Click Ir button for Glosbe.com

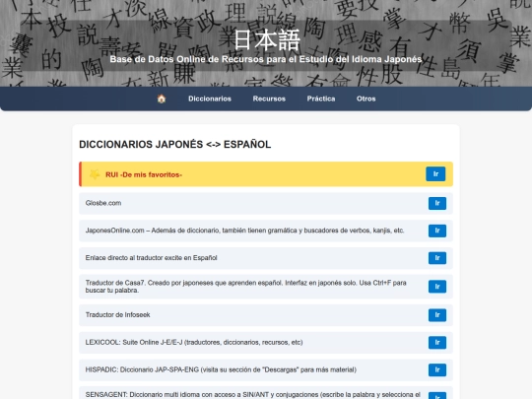(x=437, y=203)
